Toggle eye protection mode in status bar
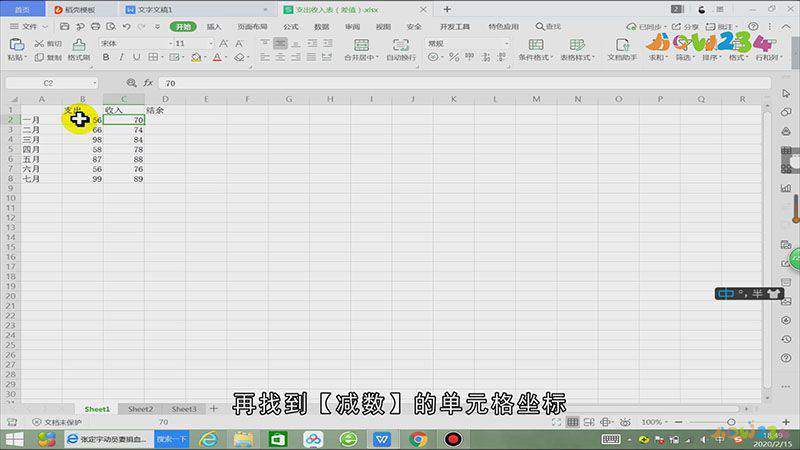This screenshot has width=800, height=450. 625,422
